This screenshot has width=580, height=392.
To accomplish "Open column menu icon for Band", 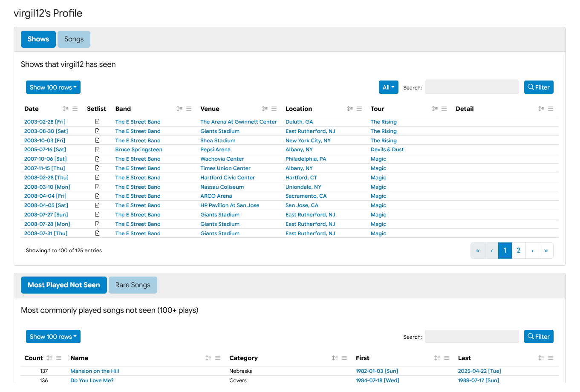I will point(189,109).
